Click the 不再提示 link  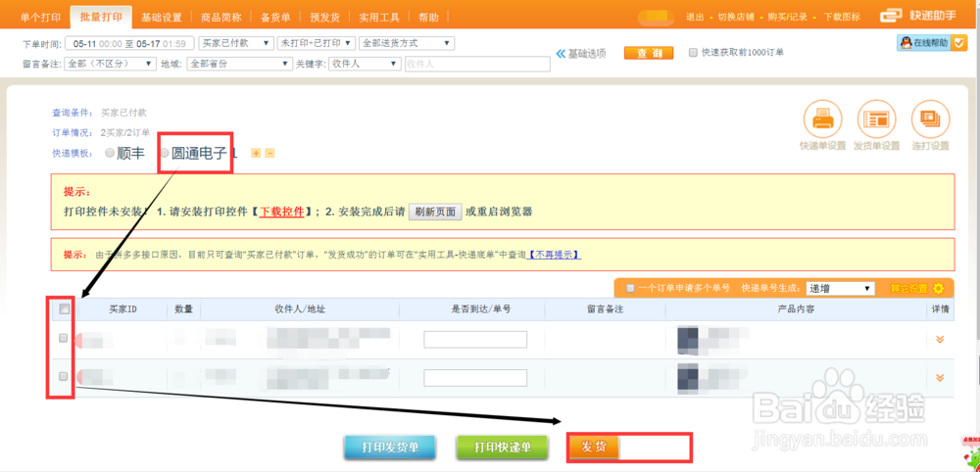tap(555, 255)
